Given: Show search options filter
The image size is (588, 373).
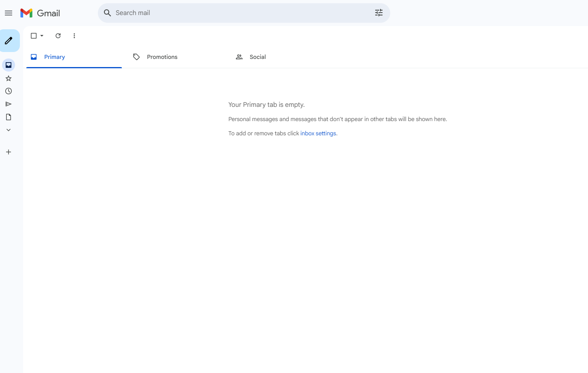Looking at the screenshot, I should pos(378,13).
